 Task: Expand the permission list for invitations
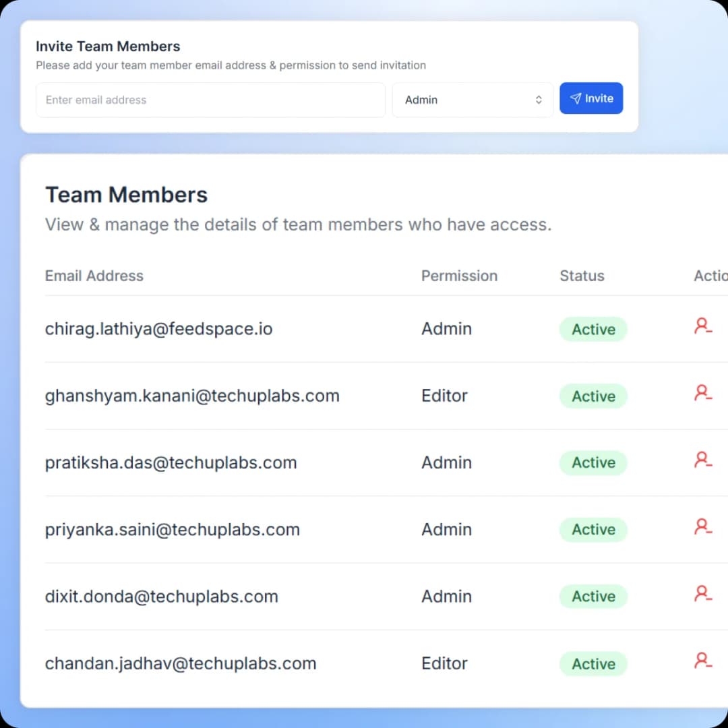point(472,99)
